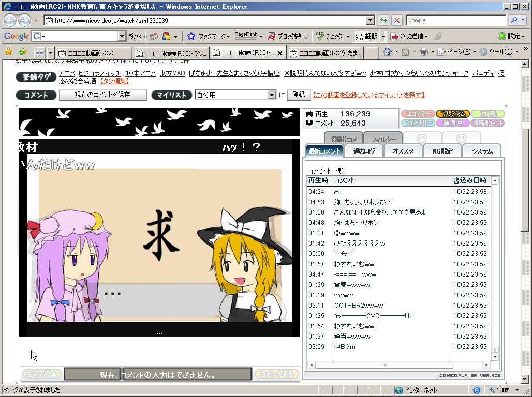Click the コメントする submit button

(x=276, y=374)
